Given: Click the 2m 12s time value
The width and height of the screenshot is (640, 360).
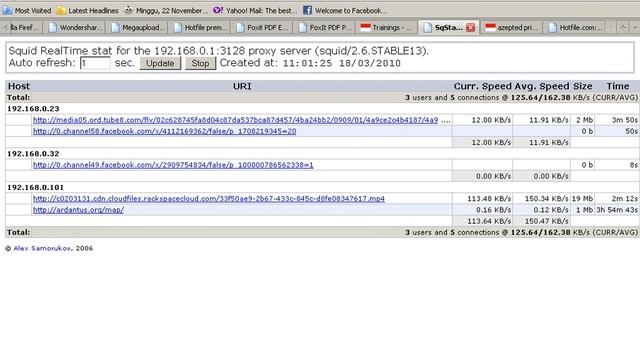Looking at the screenshot, I should [x=624, y=199].
